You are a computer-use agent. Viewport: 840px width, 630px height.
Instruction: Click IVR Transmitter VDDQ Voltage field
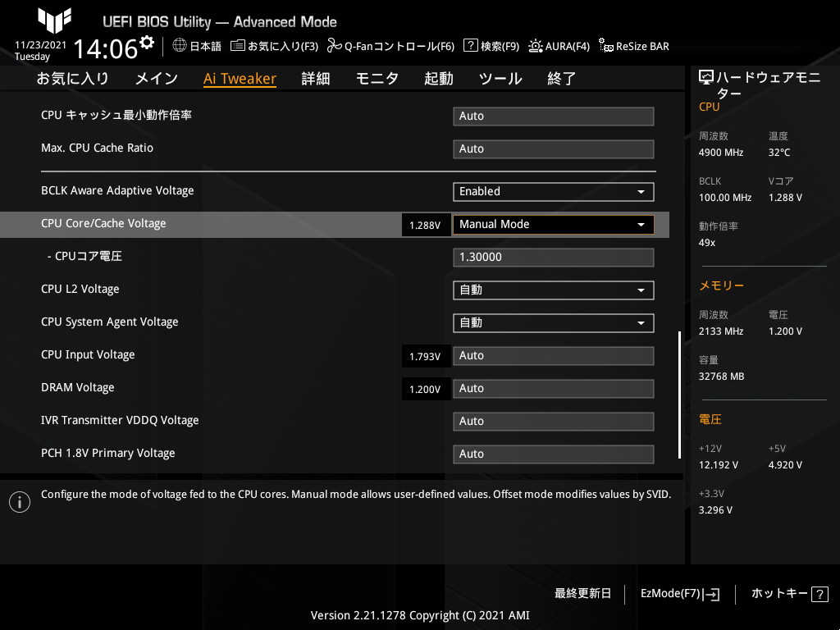(554, 422)
